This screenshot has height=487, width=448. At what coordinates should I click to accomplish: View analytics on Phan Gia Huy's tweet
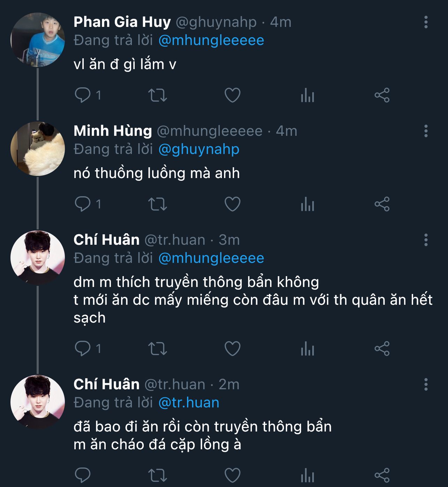307,95
